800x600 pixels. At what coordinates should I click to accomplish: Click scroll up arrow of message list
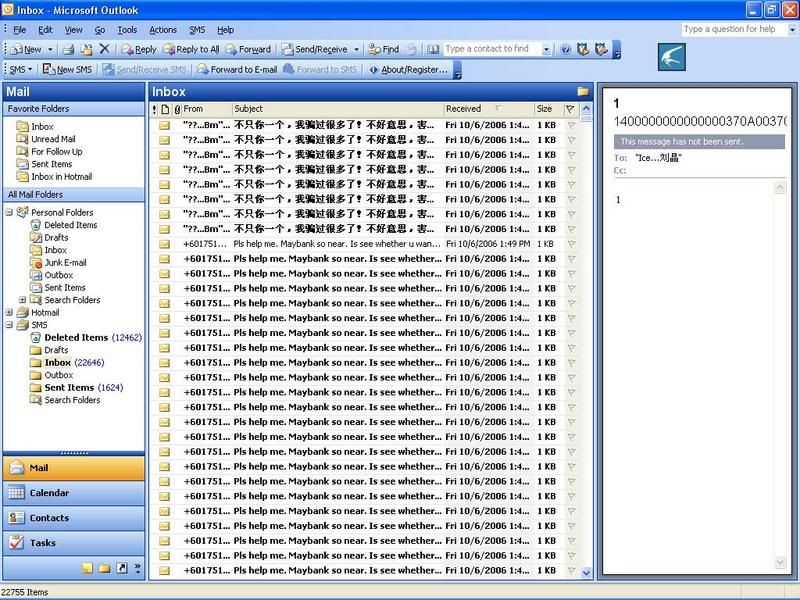click(x=586, y=109)
